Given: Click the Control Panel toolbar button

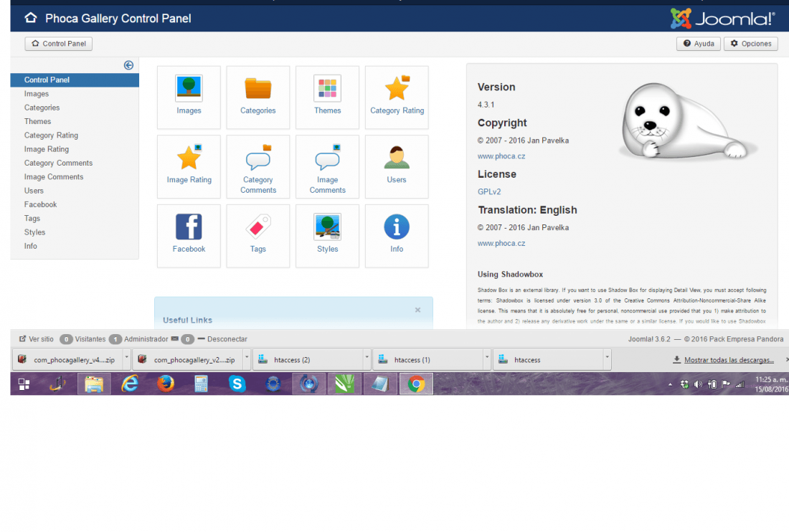Looking at the screenshot, I should tap(58, 44).
